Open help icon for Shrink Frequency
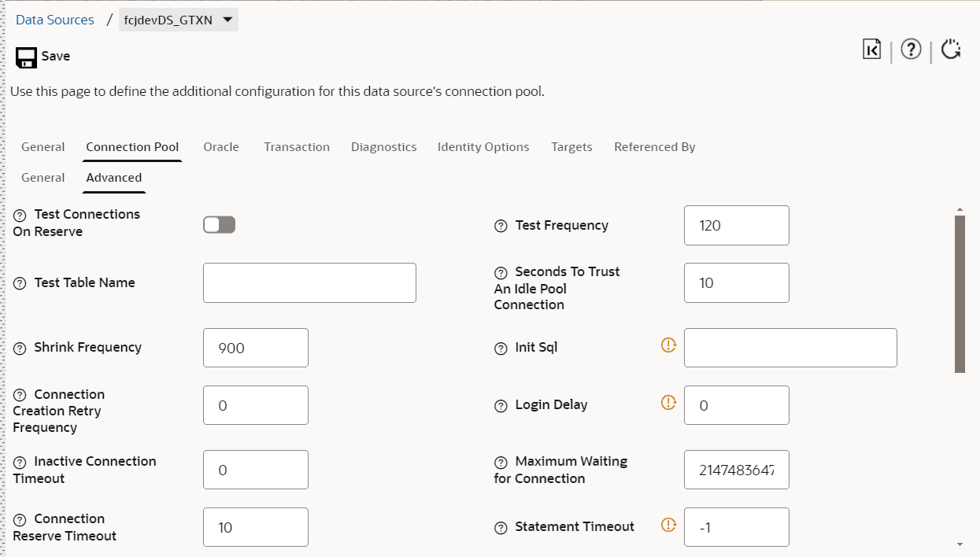Screen dimensions: 980x557 [x=20, y=348]
